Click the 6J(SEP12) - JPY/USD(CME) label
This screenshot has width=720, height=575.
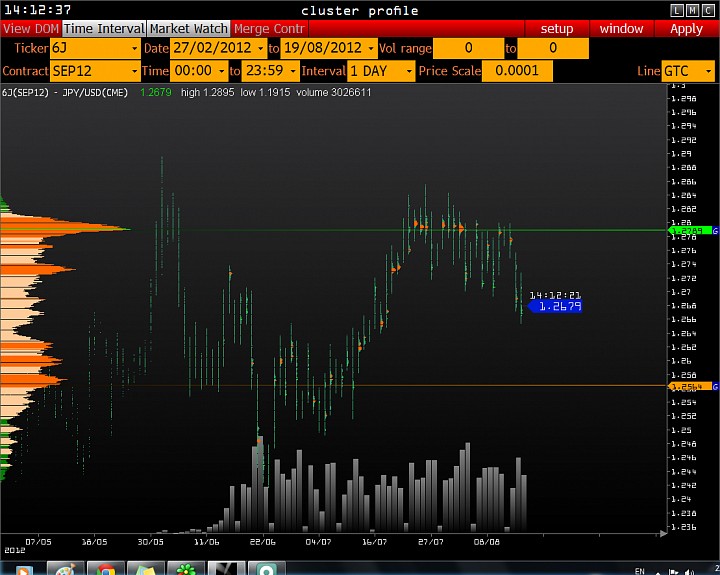(x=65, y=92)
